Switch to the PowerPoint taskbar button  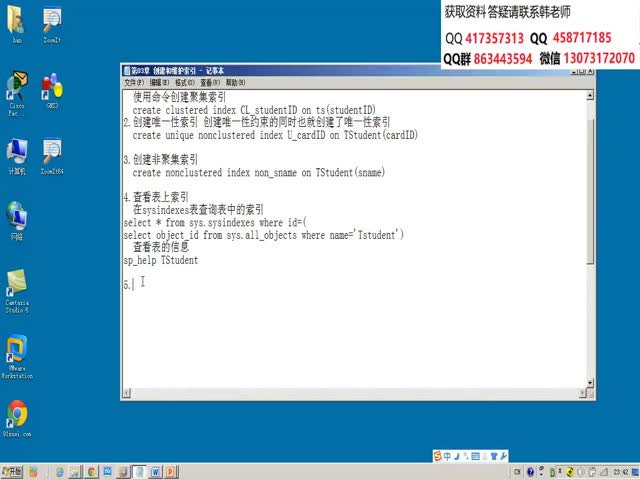[x=171, y=472]
